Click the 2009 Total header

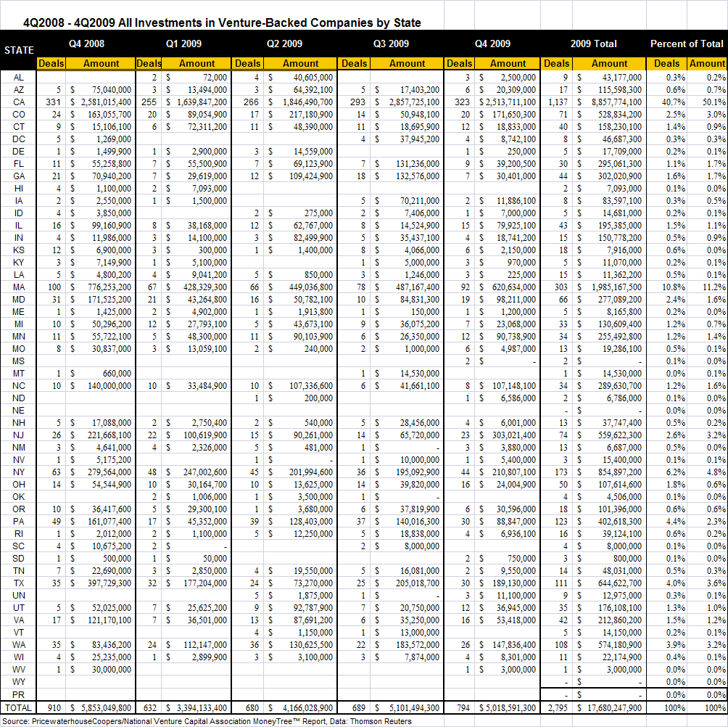[593, 44]
